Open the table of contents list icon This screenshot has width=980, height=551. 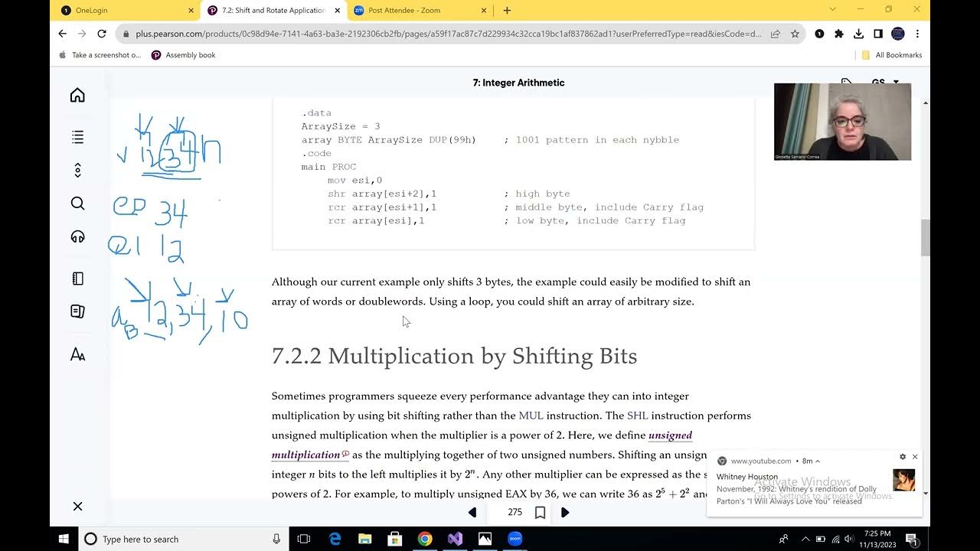77,137
